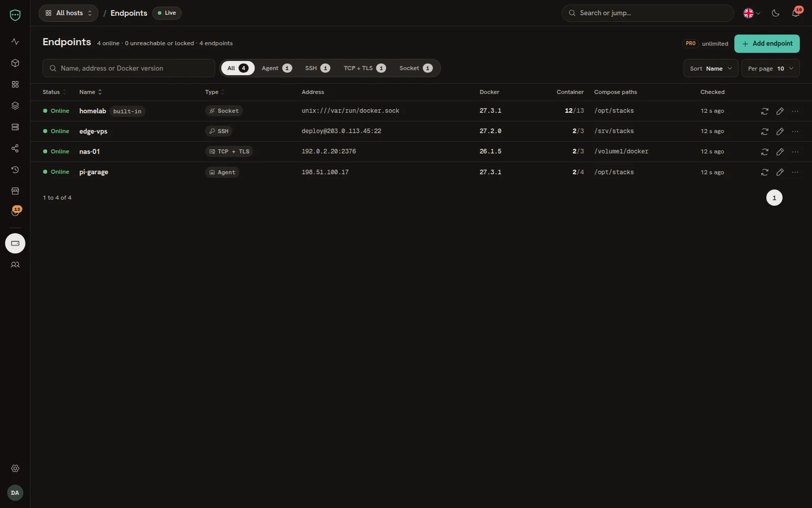
Task: Open the history clock icon in the sidebar
Action: click(x=15, y=170)
